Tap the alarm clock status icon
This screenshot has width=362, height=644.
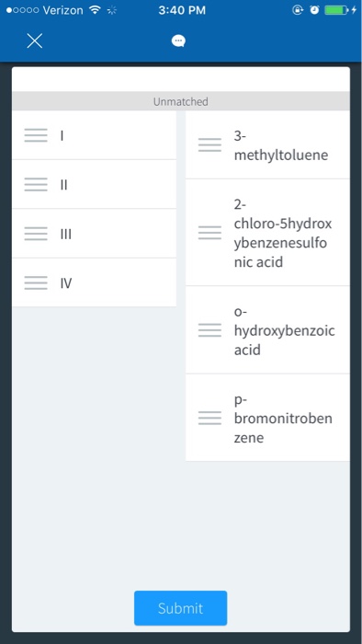314,10
